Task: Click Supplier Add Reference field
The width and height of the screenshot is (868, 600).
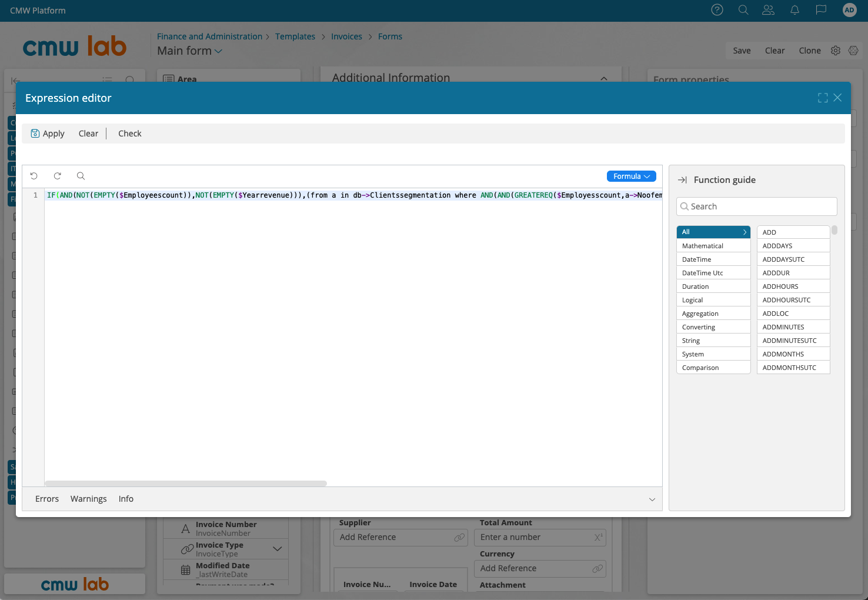Action: coord(400,537)
